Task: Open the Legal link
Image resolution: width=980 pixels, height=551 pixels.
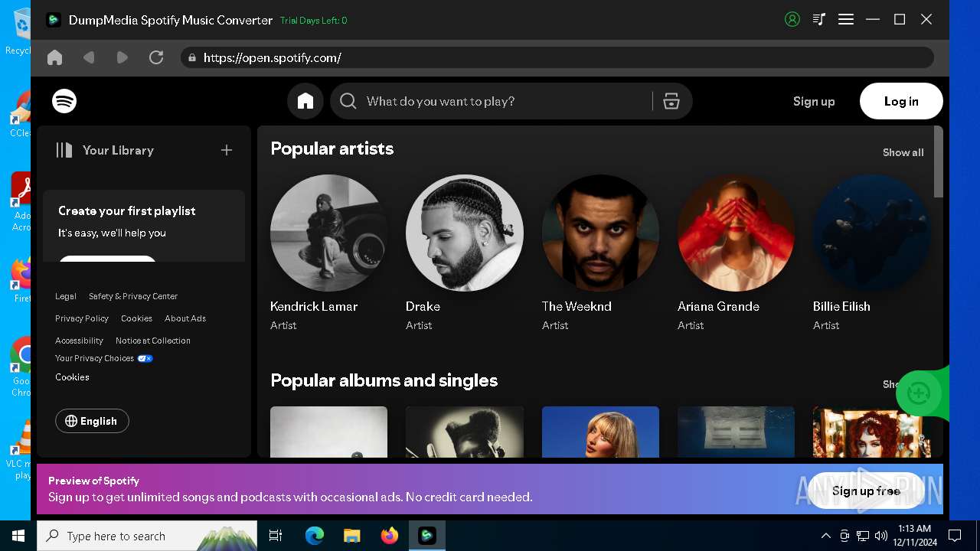Action: (66, 296)
